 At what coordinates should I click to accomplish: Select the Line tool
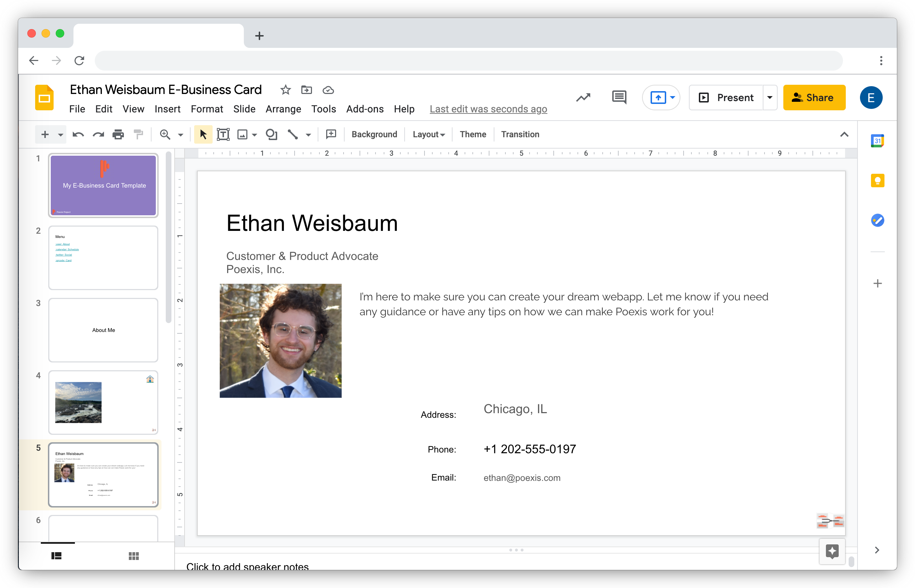coord(292,134)
